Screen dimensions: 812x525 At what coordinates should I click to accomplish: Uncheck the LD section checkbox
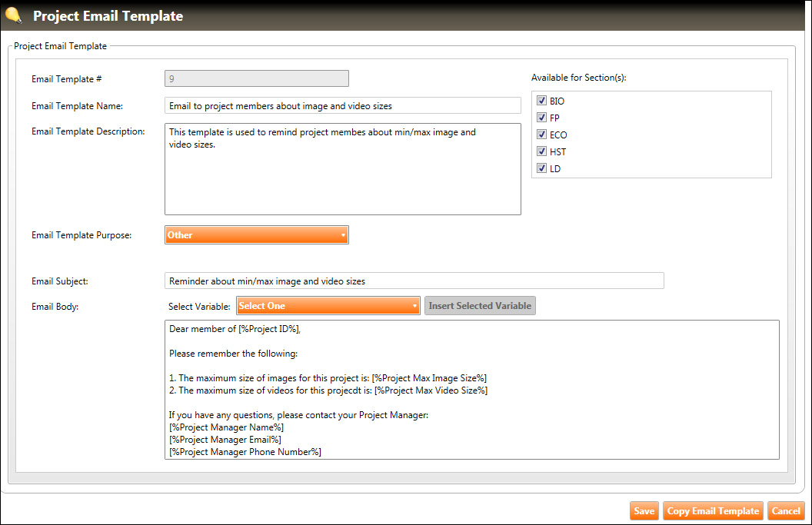tap(542, 168)
